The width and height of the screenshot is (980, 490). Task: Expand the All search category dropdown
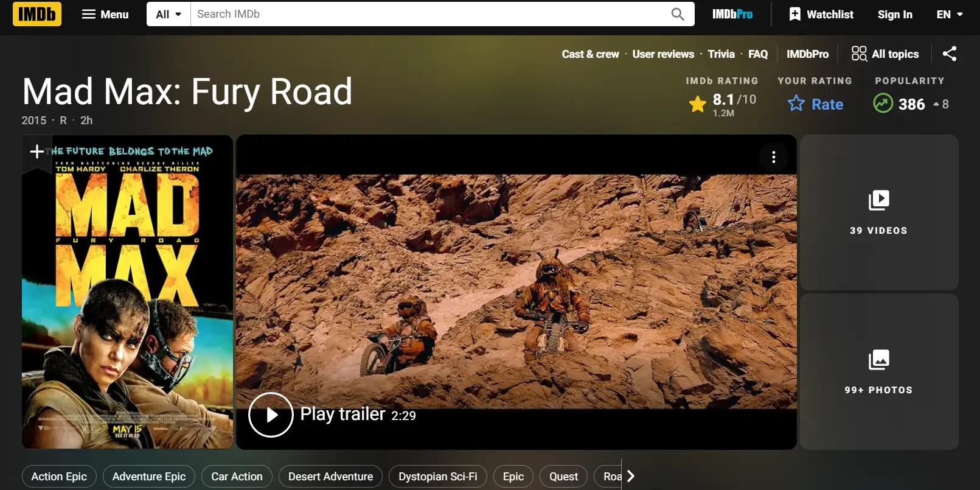coord(169,14)
